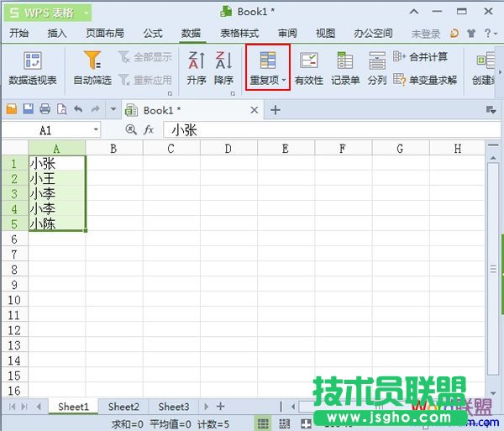Open the 公式 ribbon tab
504x431 pixels.
pyautogui.click(x=153, y=34)
